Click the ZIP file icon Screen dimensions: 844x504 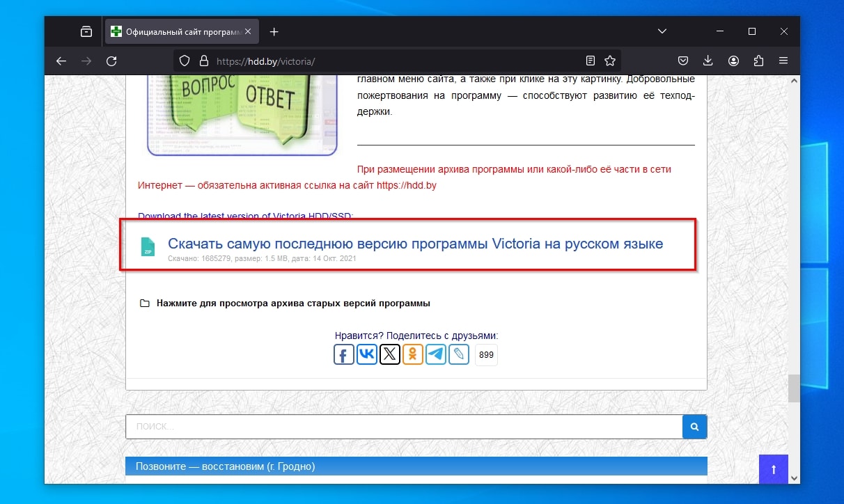click(x=148, y=246)
